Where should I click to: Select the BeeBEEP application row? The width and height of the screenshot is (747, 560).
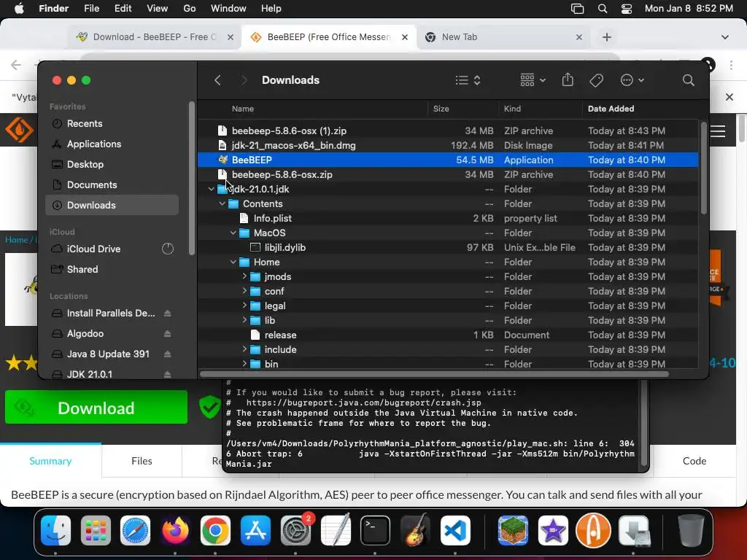(448, 160)
